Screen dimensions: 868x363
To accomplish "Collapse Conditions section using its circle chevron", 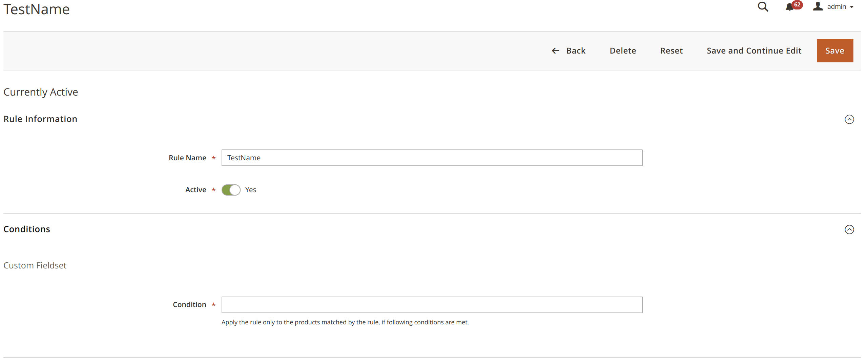I will (x=849, y=229).
